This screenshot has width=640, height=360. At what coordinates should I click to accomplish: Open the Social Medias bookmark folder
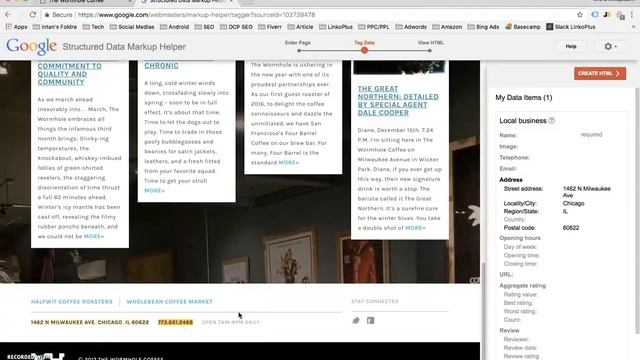tap(132, 27)
